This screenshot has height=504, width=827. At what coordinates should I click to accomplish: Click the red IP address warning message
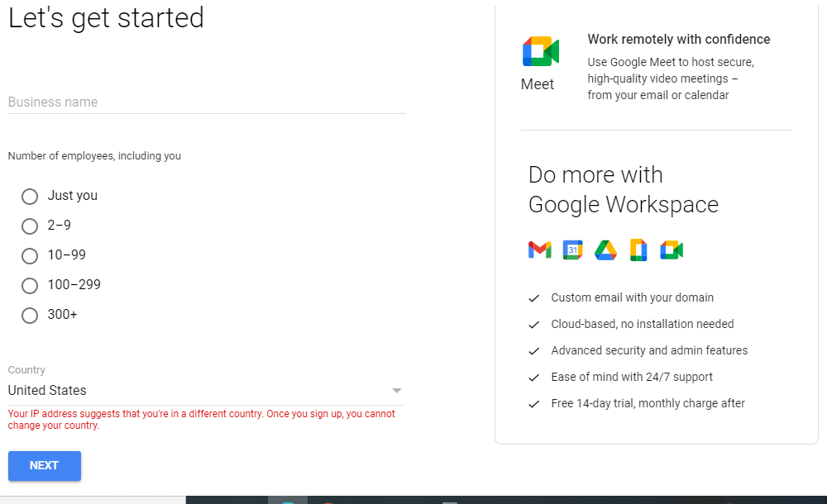pos(202,420)
